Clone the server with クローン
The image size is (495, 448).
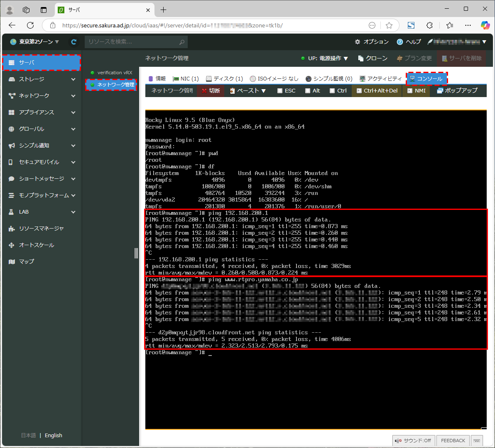tap(372, 58)
